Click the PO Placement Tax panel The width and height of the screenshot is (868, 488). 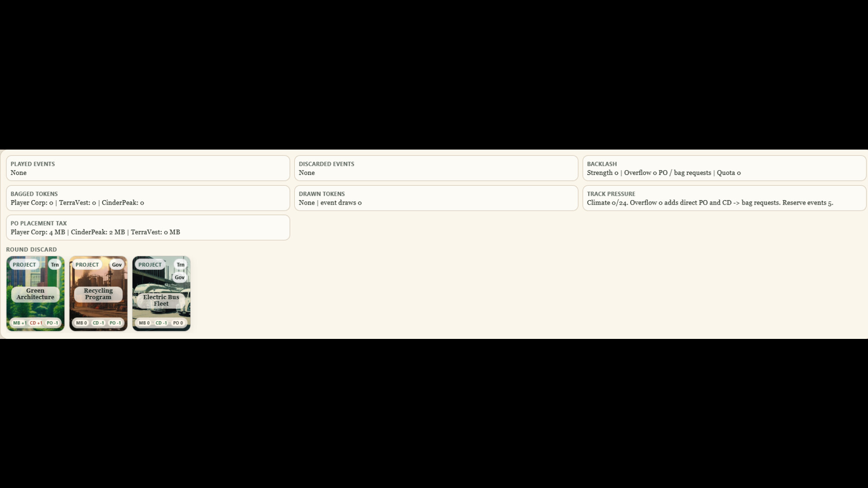click(x=148, y=227)
